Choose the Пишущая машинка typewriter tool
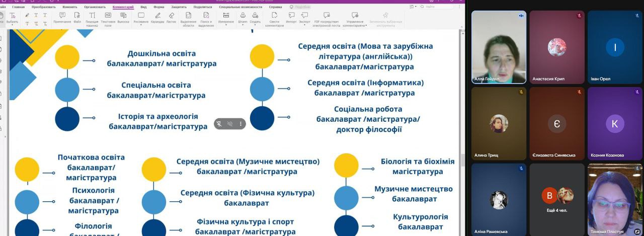The width and height of the screenshot is (644, 236). point(92,18)
